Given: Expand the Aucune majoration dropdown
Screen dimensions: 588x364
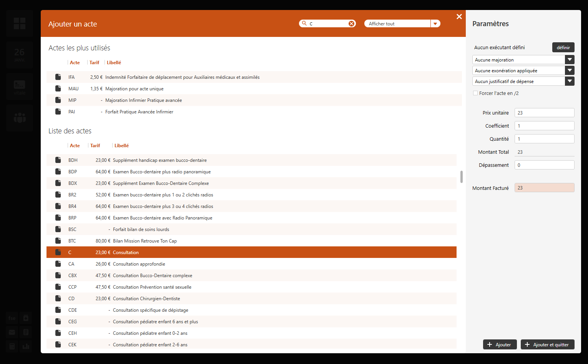Looking at the screenshot, I should 570,60.
